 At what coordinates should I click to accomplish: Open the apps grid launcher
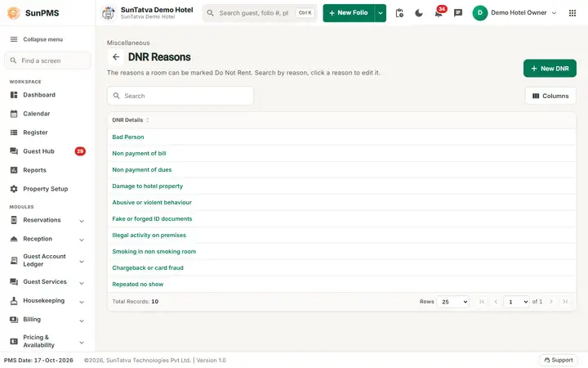click(x=572, y=13)
